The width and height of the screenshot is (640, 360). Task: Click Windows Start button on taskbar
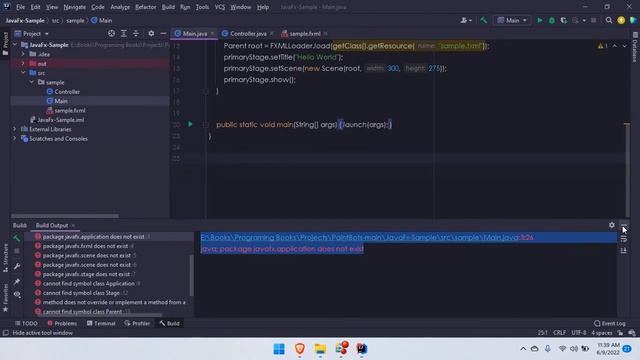[279, 349]
